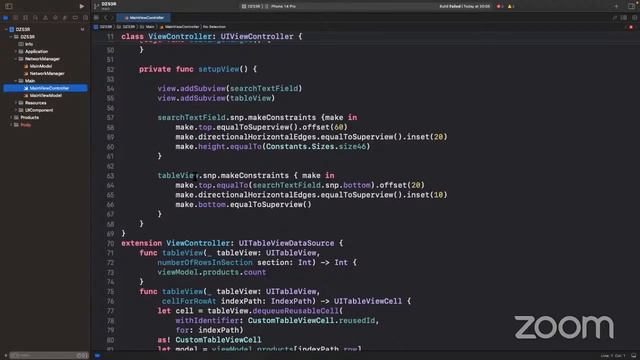Image resolution: width=640 pixels, height=360 pixels.
Task: Open the related items grid icon
Action: [96, 18]
